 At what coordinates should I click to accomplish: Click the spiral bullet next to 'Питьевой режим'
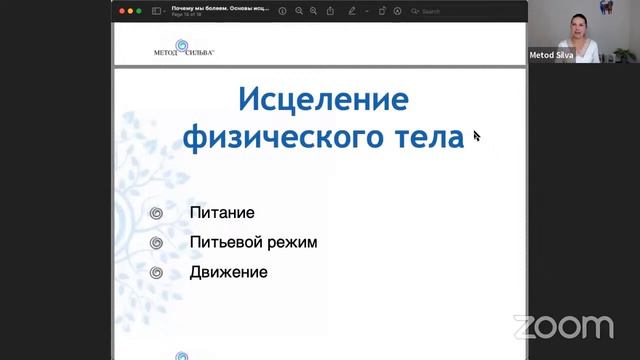[x=156, y=243]
